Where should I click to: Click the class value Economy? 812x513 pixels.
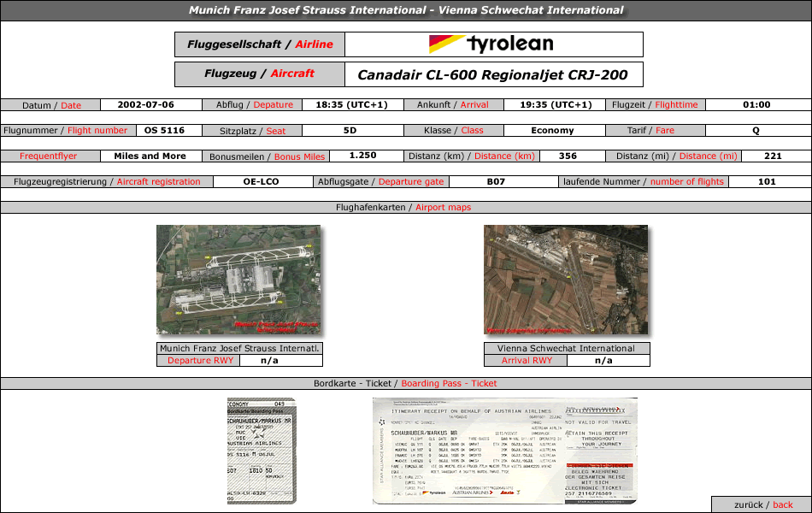[552, 131]
